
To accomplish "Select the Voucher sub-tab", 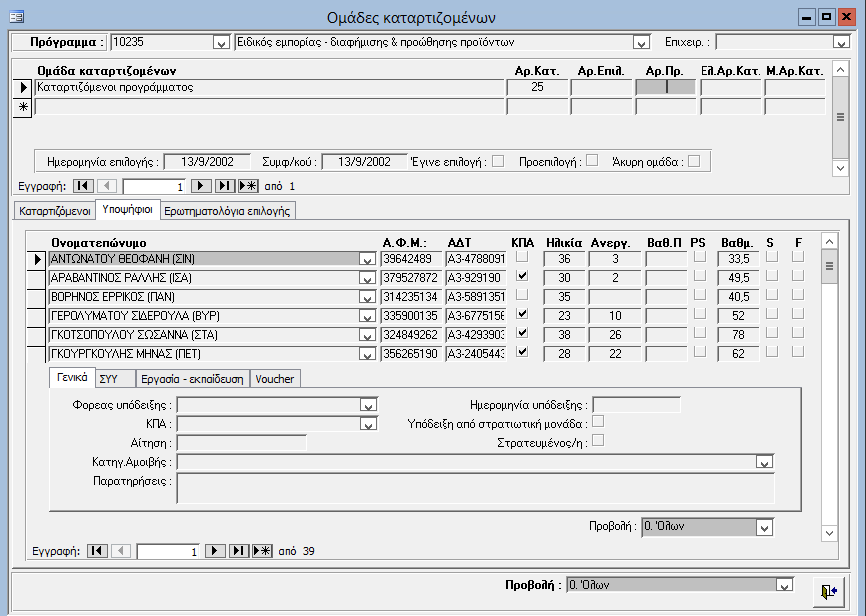I will (275, 379).
